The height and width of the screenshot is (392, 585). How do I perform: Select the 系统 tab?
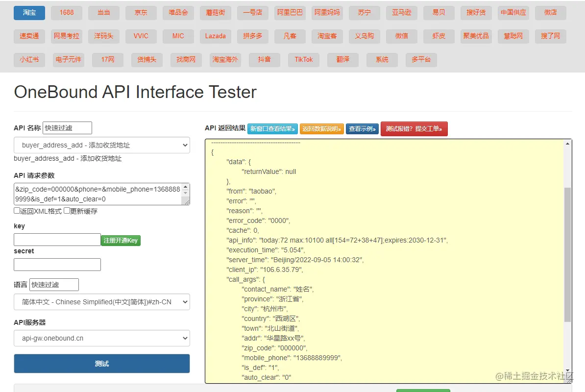pyautogui.click(x=382, y=60)
